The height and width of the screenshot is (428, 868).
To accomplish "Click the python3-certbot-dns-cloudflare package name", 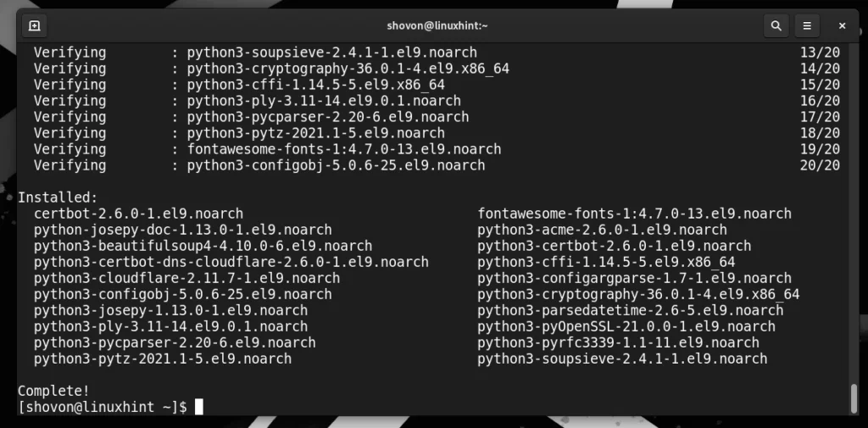I will (x=231, y=262).
